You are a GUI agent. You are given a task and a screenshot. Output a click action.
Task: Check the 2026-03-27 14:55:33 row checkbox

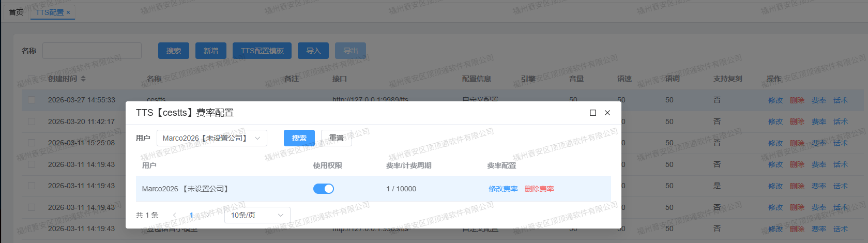(x=32, y=100)
